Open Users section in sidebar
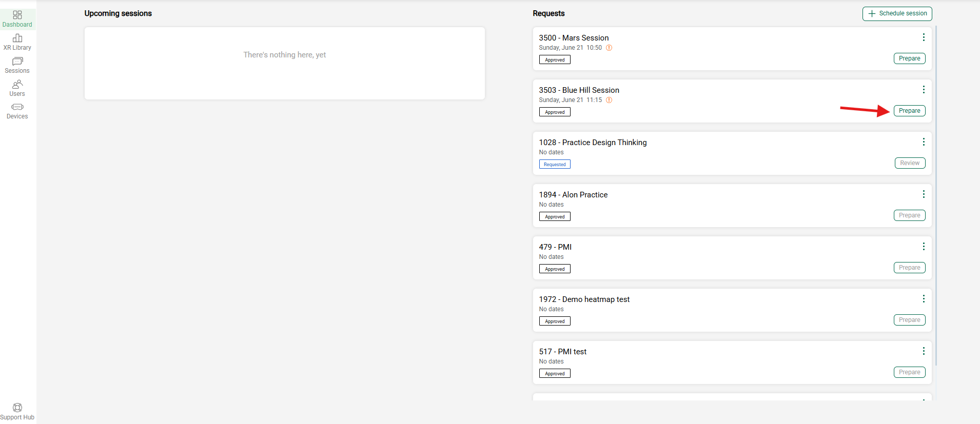 [17, 88]
